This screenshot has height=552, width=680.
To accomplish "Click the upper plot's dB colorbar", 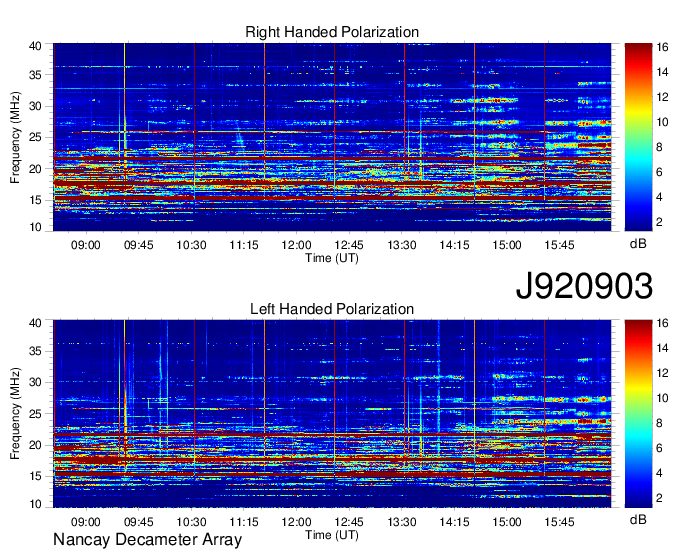I will [x=638, y=137].
